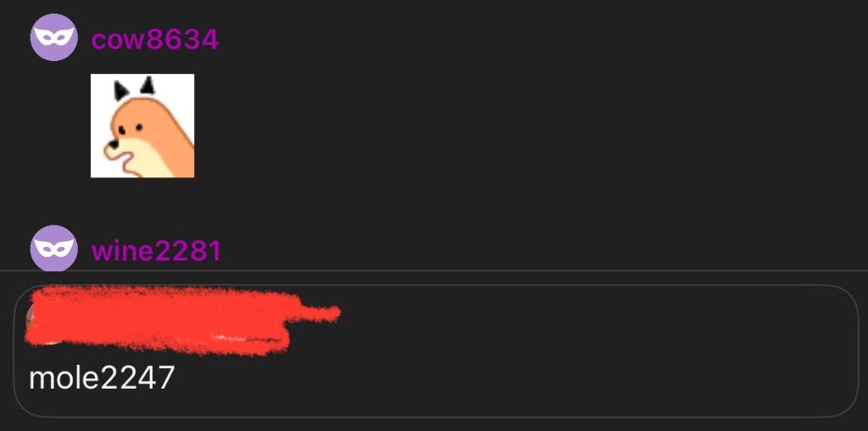Open the fox sticker image
The height and width of the screenshot is (431, 868).
tap(142, 126)
